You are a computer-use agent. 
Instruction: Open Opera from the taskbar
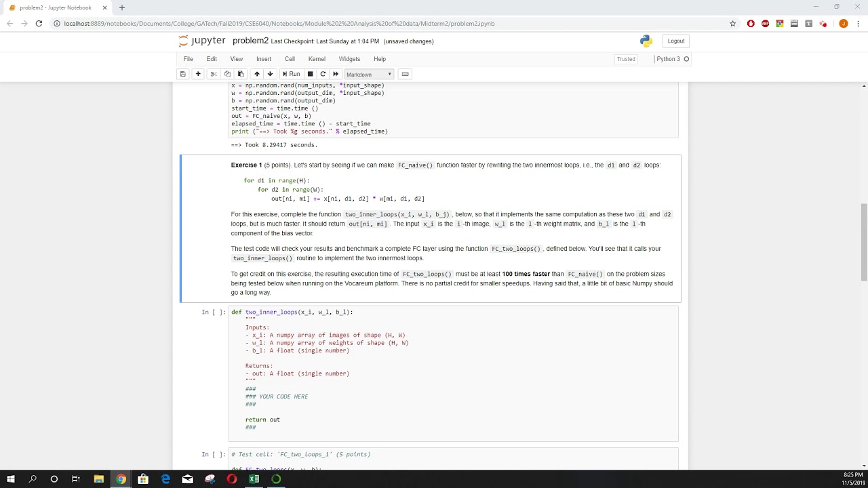coord(232,479)
